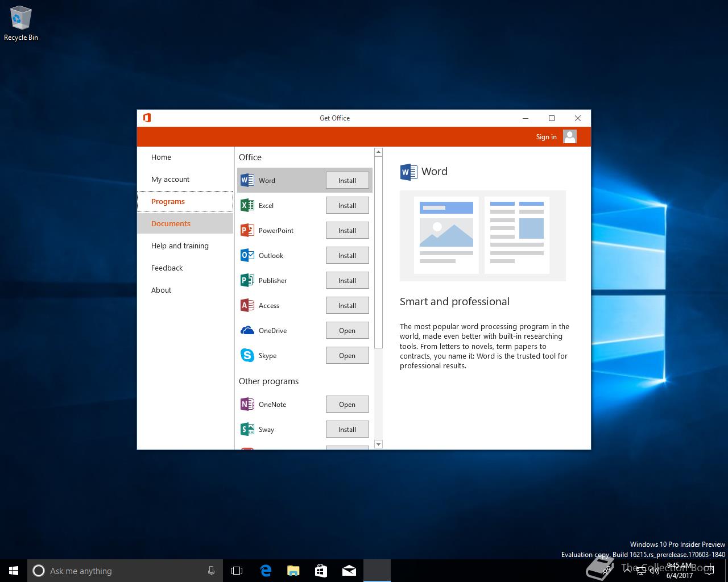Viewport: 728px width, 582px height.
Task: Select the Excel row label
Action: [x=266, y=205]
